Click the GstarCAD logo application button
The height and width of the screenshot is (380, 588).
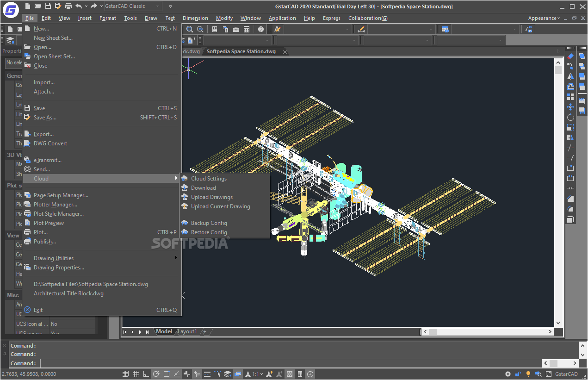pyautogui.click(x=11, y=10)
